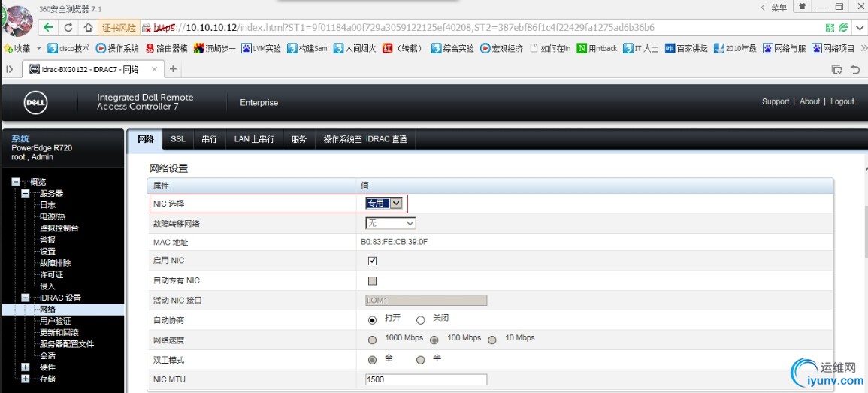The image size is (868, 393).
Task: Open the Support link
Action: pyautogui.click(x=776, y=101)
